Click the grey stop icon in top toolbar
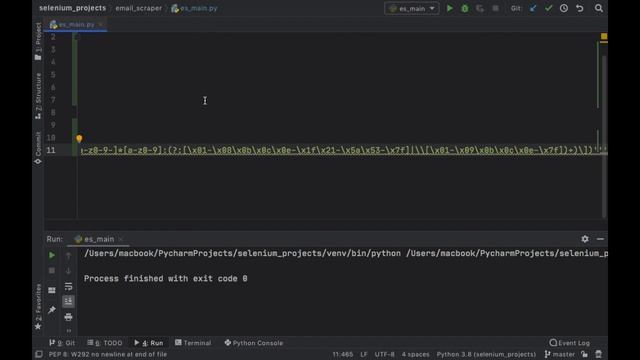640x360 pixels. [495, 8]
